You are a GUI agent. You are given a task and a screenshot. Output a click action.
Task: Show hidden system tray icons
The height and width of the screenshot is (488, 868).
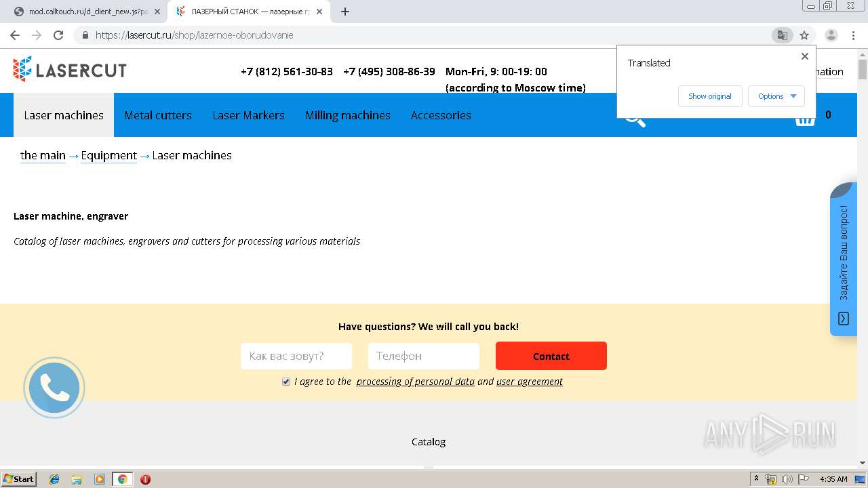click(756, 479)
